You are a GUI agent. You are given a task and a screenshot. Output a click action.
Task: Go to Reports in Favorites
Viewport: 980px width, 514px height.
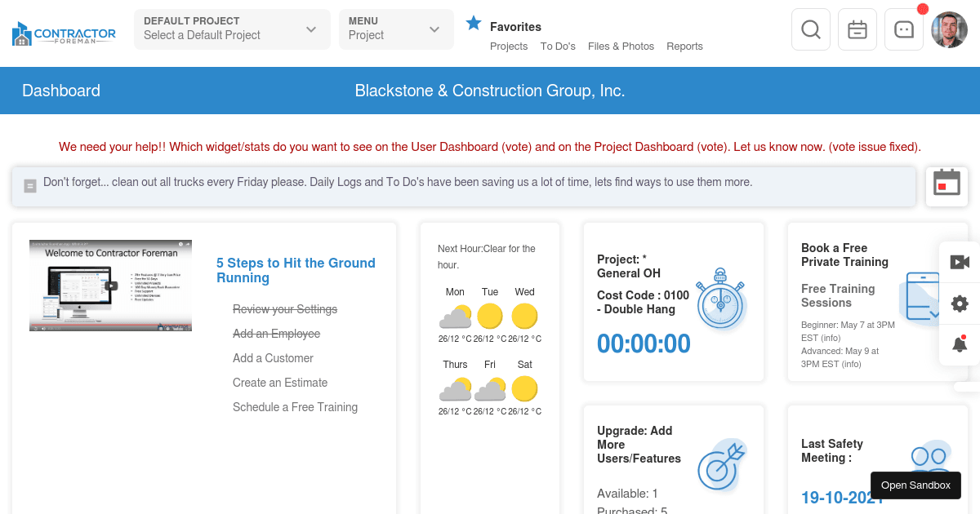[684, 47]
